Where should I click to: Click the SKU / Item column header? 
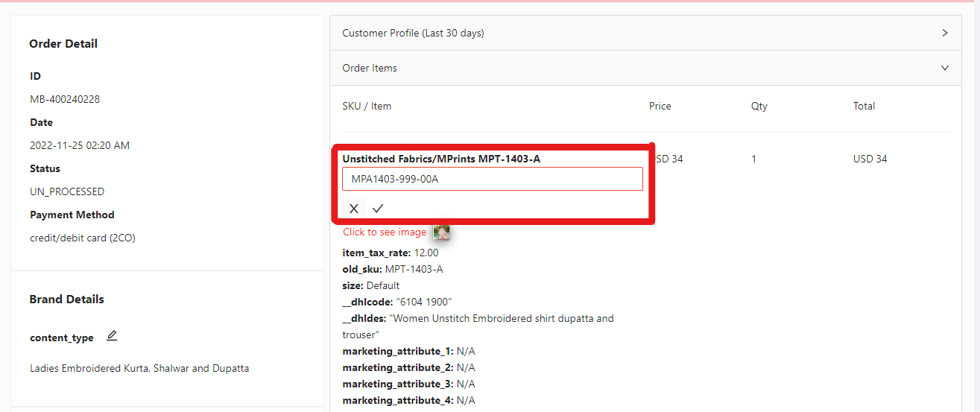(x=367, y=106)
